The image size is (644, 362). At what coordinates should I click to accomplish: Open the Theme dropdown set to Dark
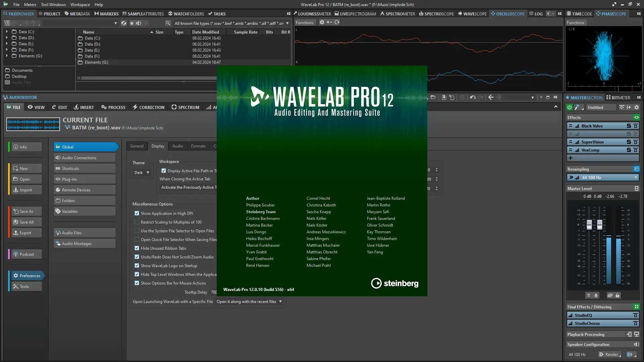coord(141,172)
